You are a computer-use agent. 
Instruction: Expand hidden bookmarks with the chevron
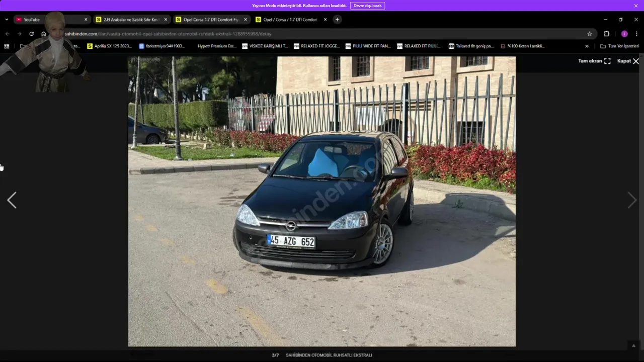click(587, 46)
